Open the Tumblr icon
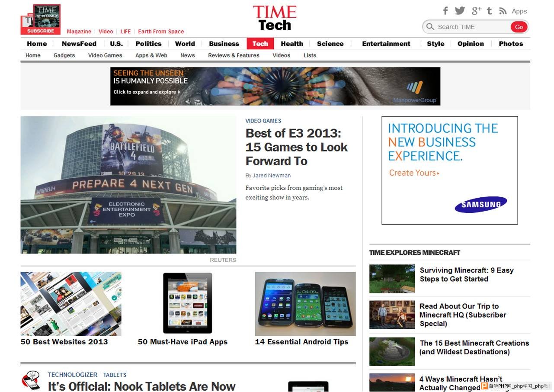The height and width of the screenshot is (392, 554). click(490, 11)
